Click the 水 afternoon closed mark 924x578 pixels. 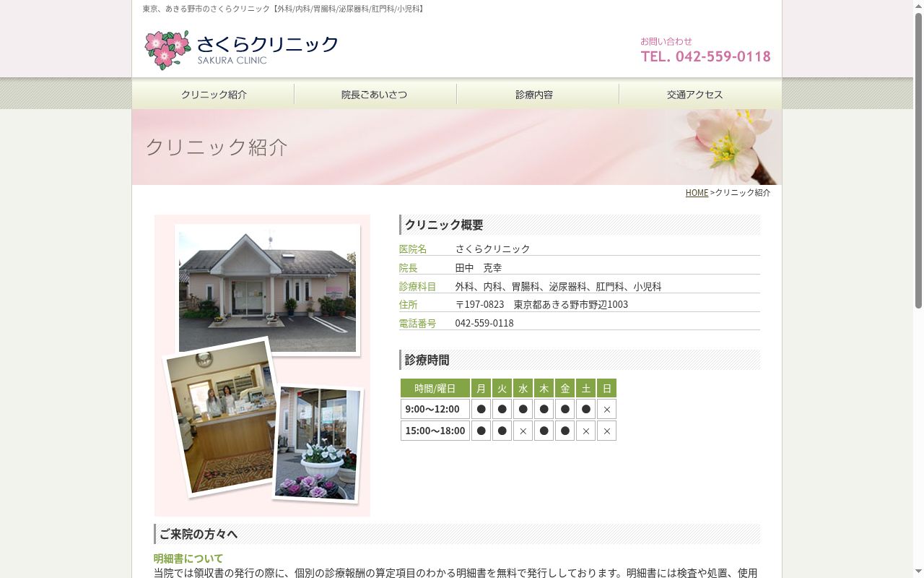(x=523, y=431)
